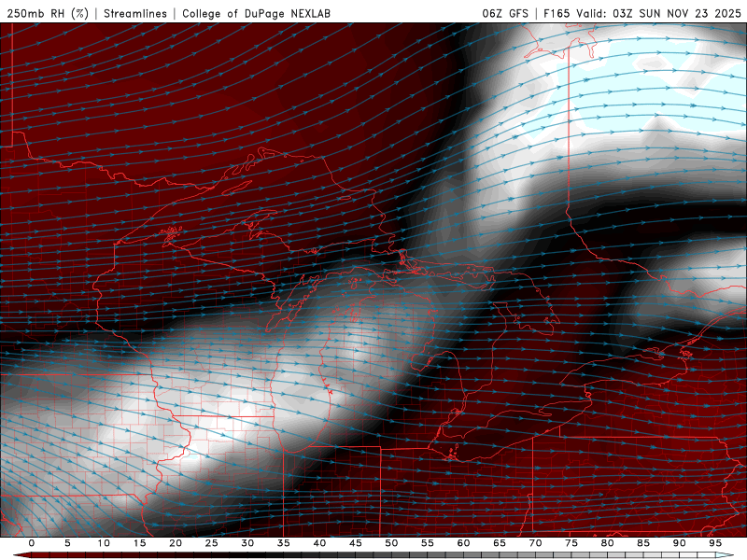Viewport: 747px width, 560px height.
Task: Click the "30" color scale label
Action: (x=247, y=543)
